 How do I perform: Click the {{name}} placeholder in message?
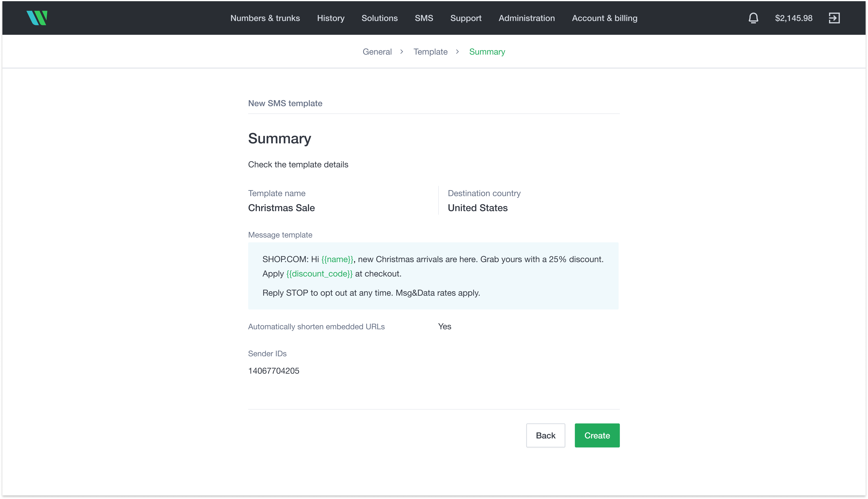click(x=337, y=259)
